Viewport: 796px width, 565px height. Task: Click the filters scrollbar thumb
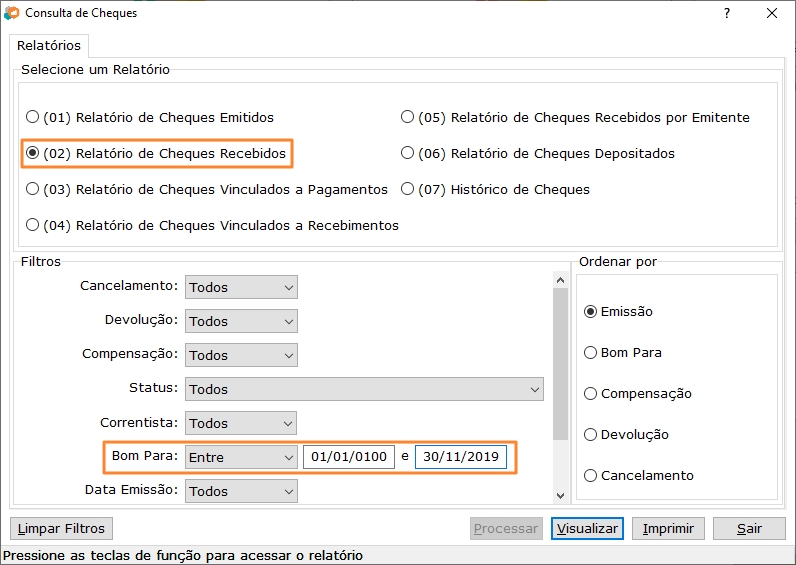560,364
